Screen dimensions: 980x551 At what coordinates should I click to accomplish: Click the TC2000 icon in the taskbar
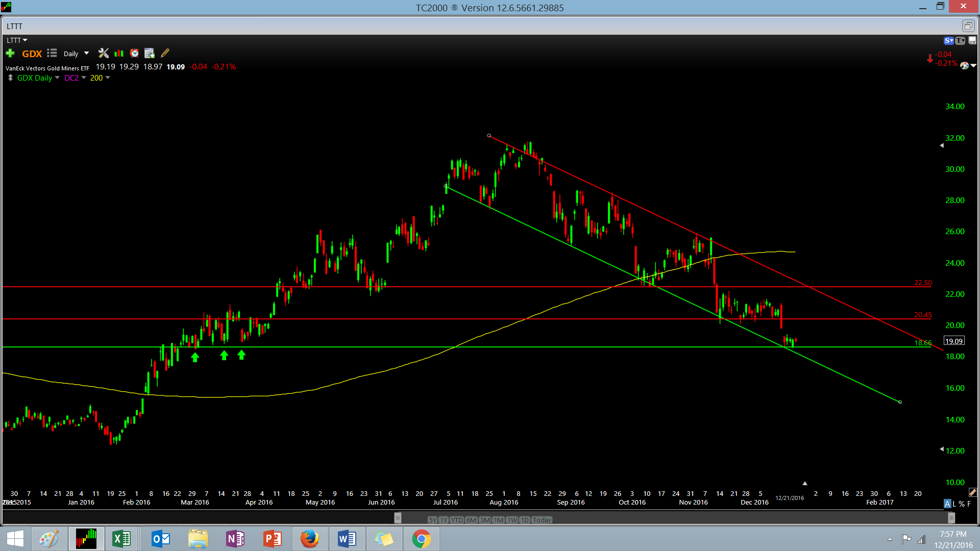86,539
